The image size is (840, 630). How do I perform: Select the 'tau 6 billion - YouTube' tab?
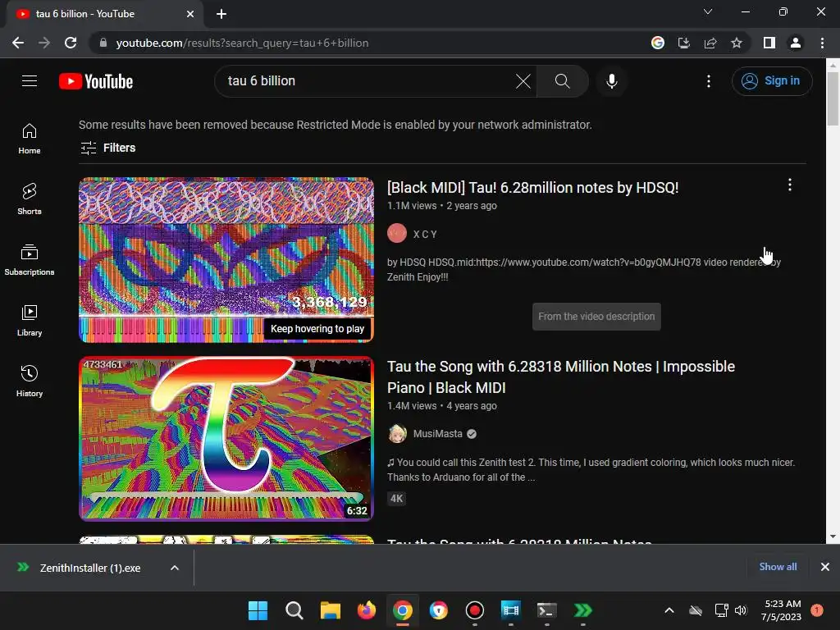click(104, 15)
